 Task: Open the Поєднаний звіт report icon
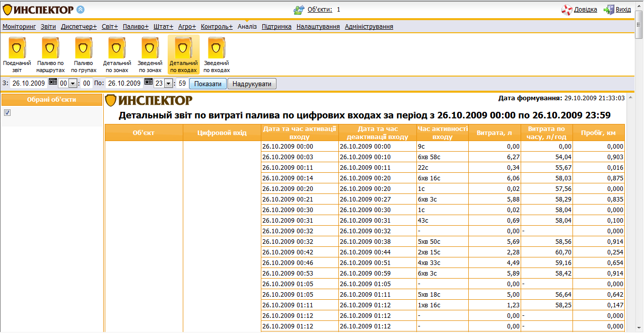17,47
